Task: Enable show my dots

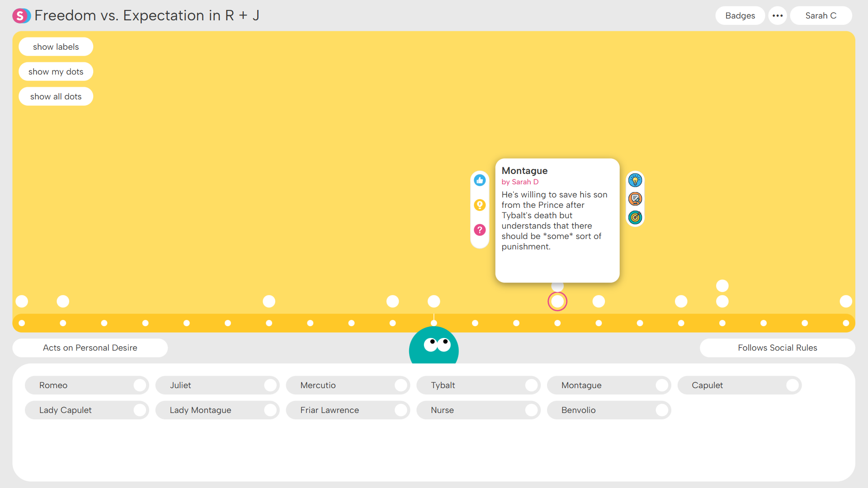Action: (x=56, y=71)
